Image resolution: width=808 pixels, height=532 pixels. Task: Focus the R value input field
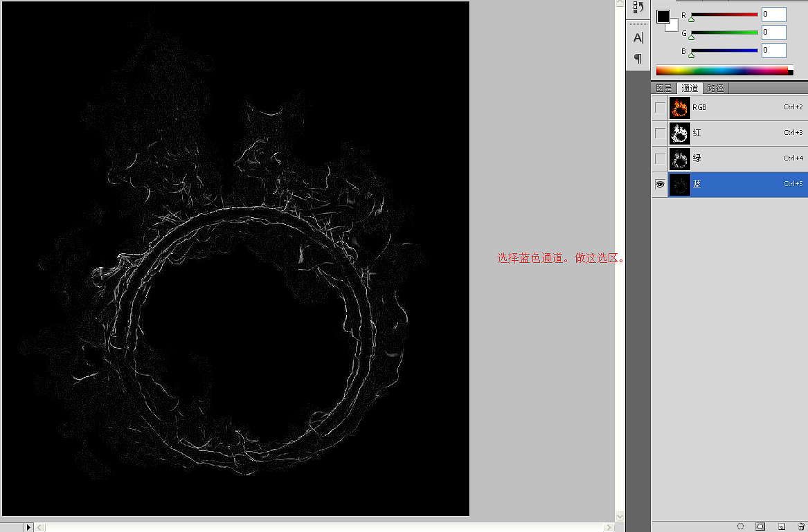click(x=773, y=15)
